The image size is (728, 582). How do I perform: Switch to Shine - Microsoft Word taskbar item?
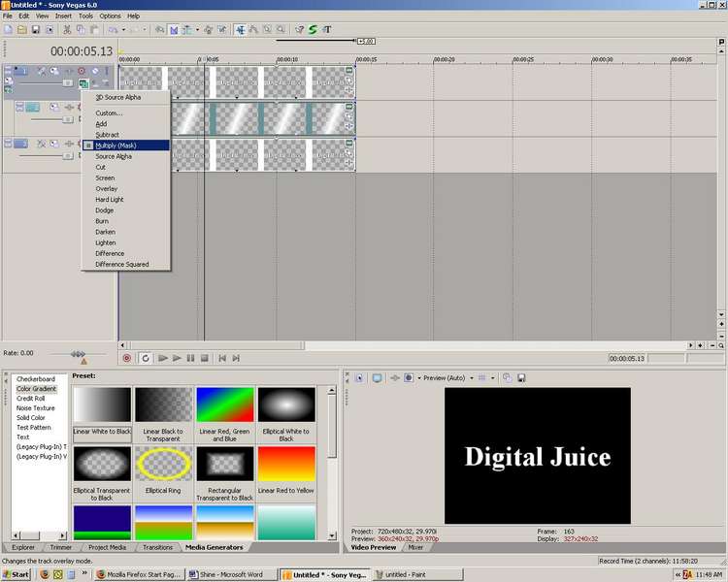click(231, 574)
